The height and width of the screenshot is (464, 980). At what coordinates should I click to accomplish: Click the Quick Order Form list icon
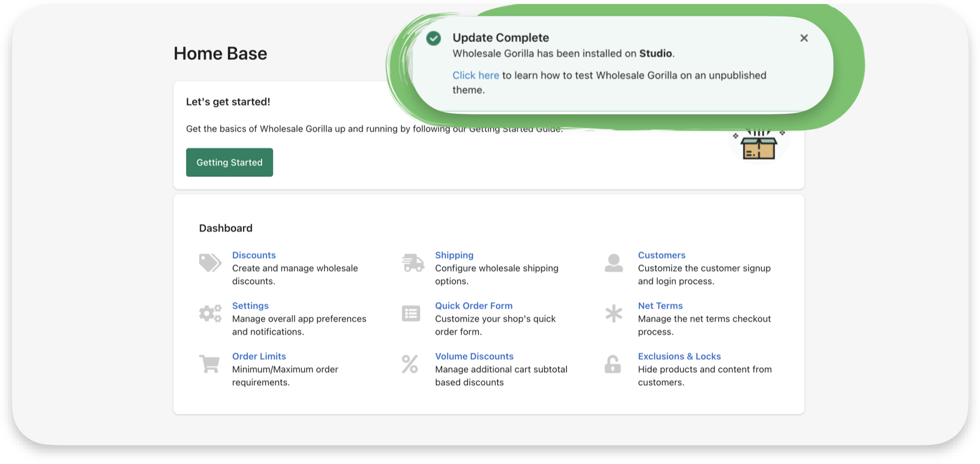pyautogui.click(x=411, y=313)
